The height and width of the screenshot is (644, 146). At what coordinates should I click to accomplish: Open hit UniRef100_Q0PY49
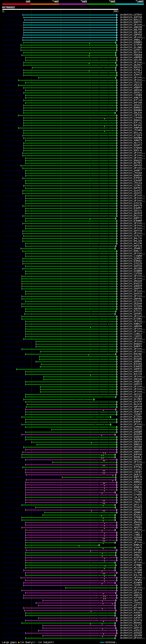click(x=131, y=17)
